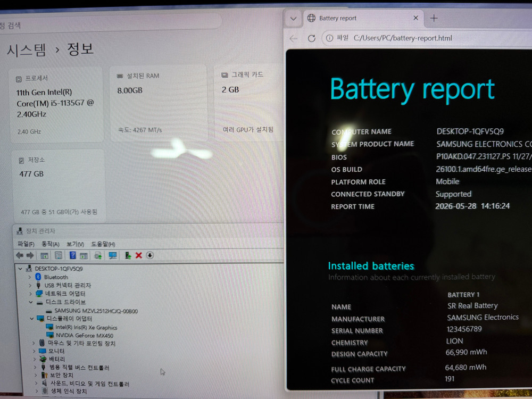Collapse the DESKTOP-1QFV5Q9 root tree node
The width and height of the screenshot is (532, 399).
[20, 268]
